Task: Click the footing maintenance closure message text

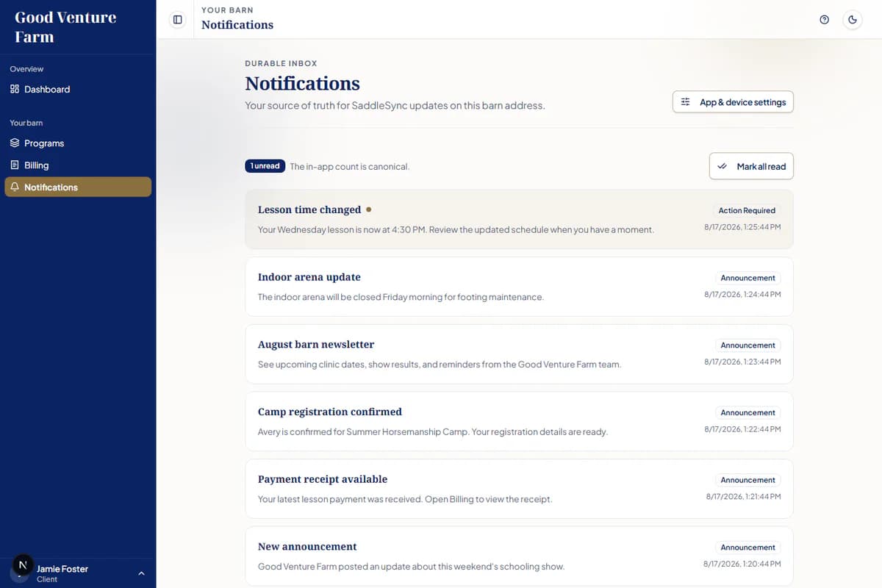Action: pos(401,297)
